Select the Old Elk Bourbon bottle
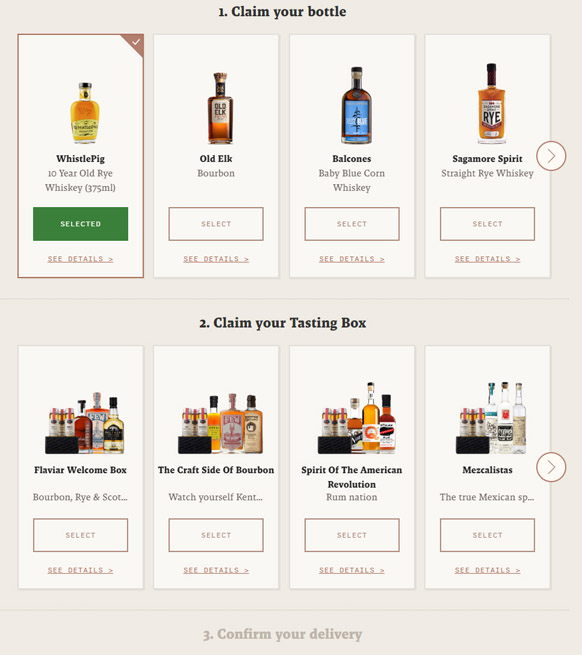This screenshot has height=655, width=582. point(216,224)
